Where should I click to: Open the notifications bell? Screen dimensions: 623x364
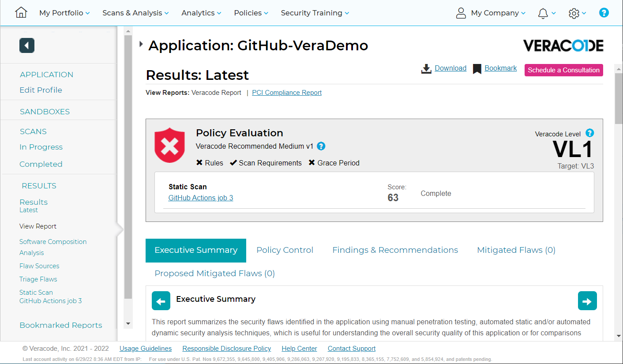(543, 13)
